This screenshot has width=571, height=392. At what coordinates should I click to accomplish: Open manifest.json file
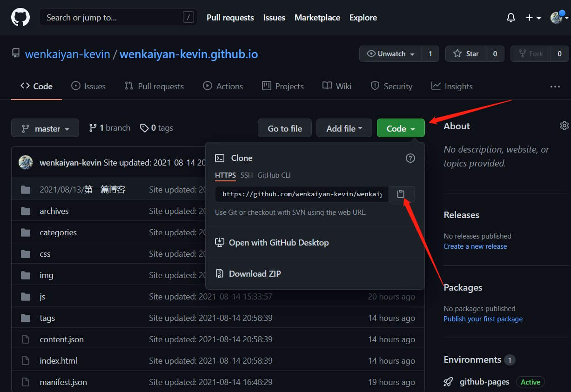(x=63, y=382)
